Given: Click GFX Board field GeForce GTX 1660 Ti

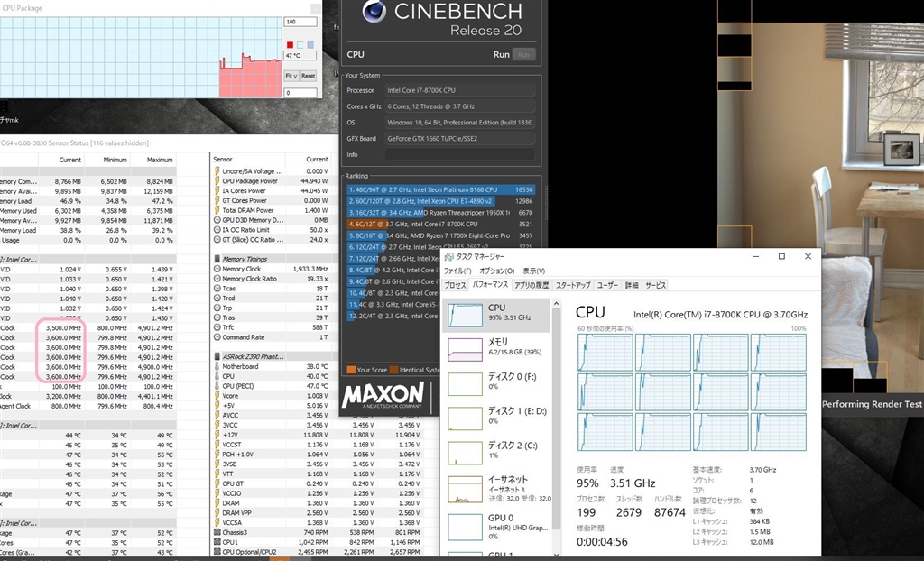Looking at the screenshot, I should click(459, 139).
